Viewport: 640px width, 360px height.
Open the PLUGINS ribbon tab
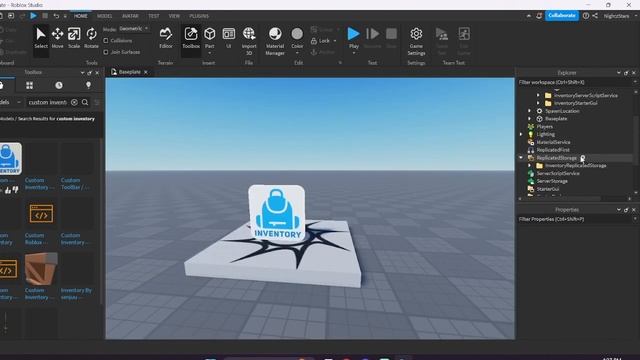(199, 16)
